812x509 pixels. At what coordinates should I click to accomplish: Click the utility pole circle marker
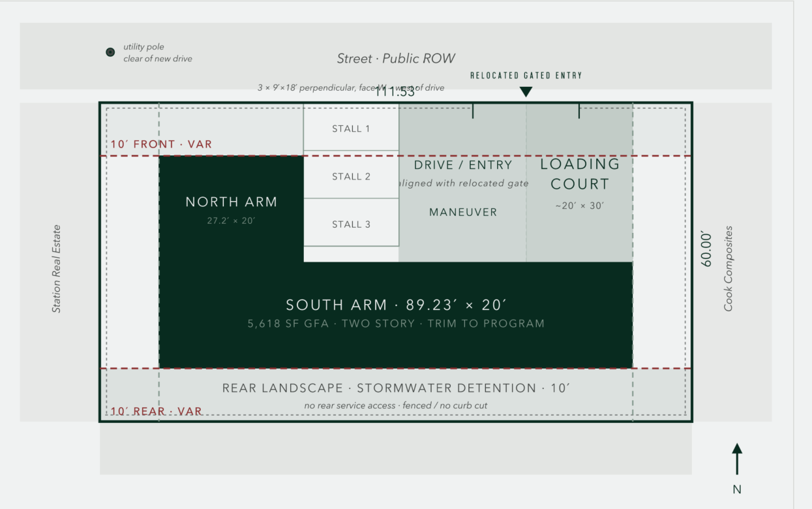[110, 52]
